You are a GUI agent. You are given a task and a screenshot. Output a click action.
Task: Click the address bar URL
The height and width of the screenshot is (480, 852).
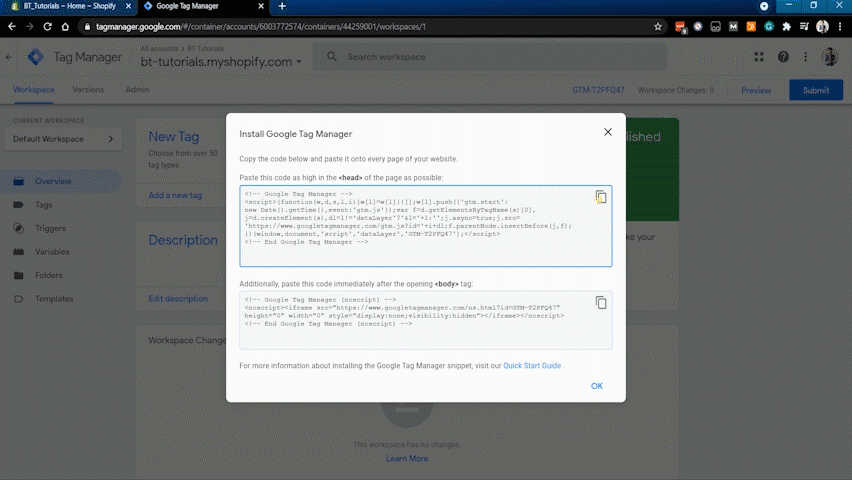point(261,27)
